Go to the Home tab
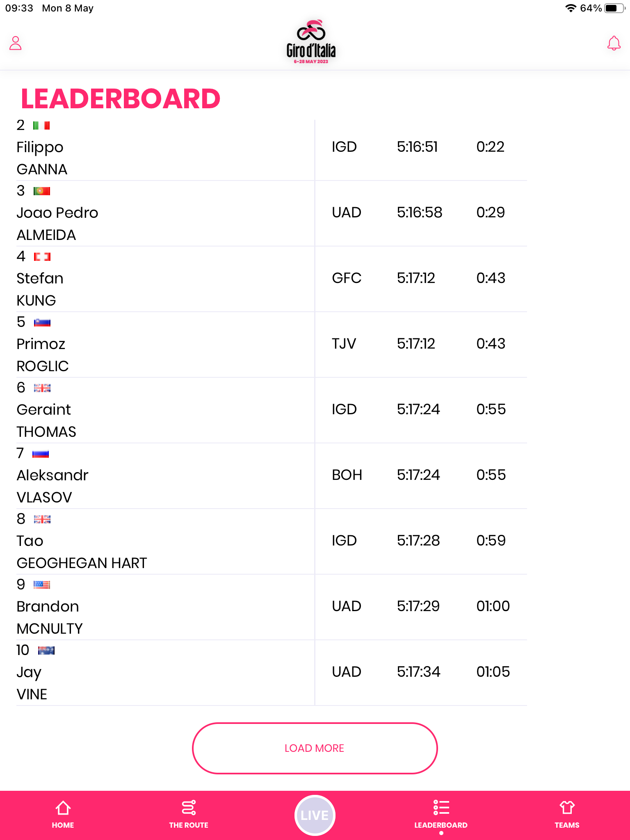 pyautogui.click(x=63, y=815)
